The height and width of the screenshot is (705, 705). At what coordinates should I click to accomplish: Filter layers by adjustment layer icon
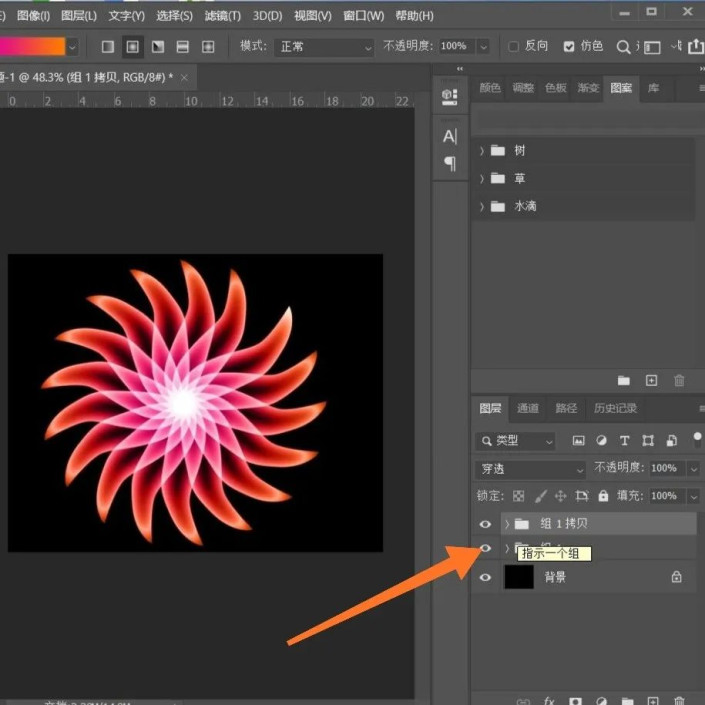(x=601, y=441)
